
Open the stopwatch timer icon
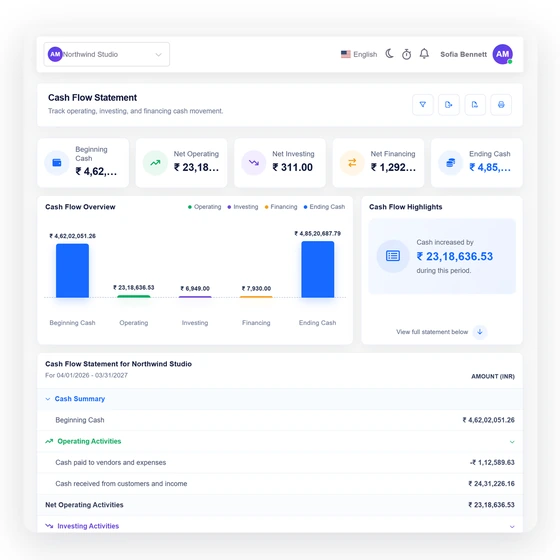tap(406, 54)
